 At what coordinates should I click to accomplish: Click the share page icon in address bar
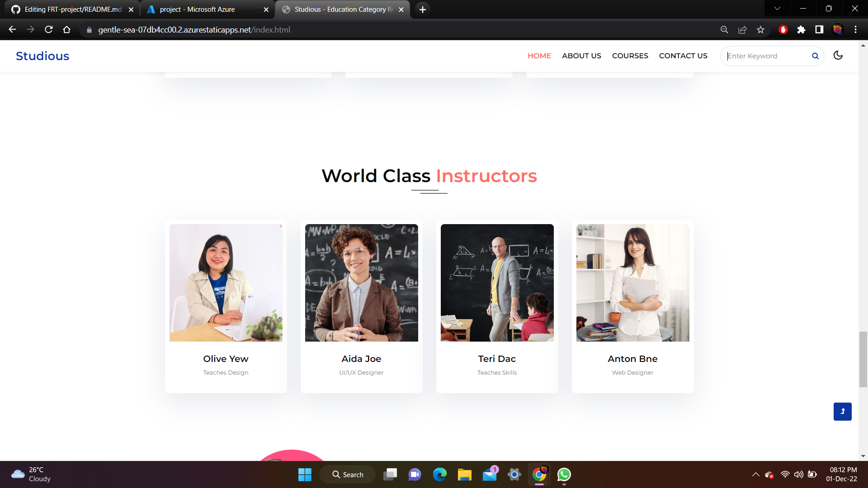pos(742,30)
